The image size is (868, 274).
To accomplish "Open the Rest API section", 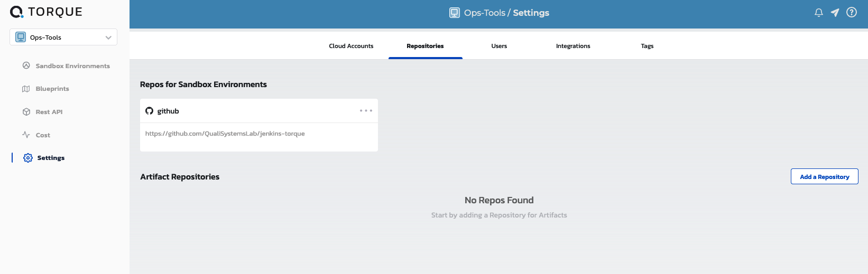I will click(x=49, y=112).
